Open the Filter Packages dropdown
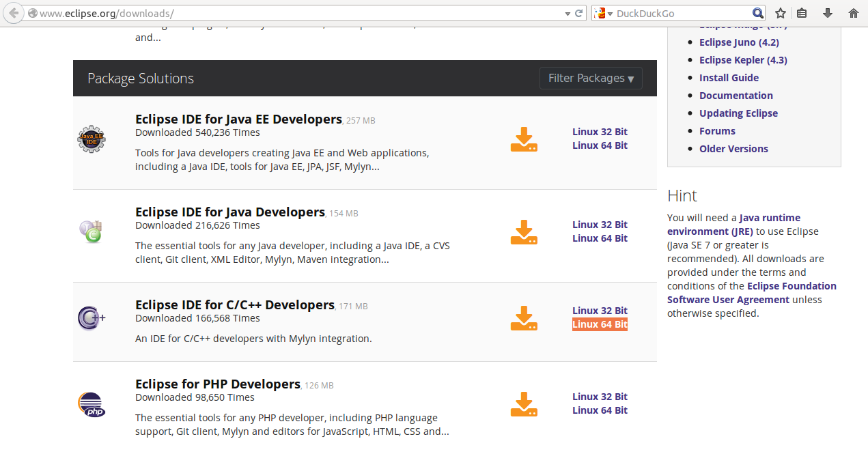The height and width of the screenshot is (454, 868). point(591,79)
